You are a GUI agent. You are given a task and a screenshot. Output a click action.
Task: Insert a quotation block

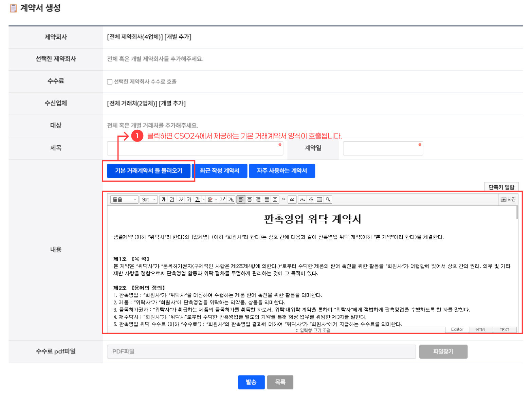292,200
